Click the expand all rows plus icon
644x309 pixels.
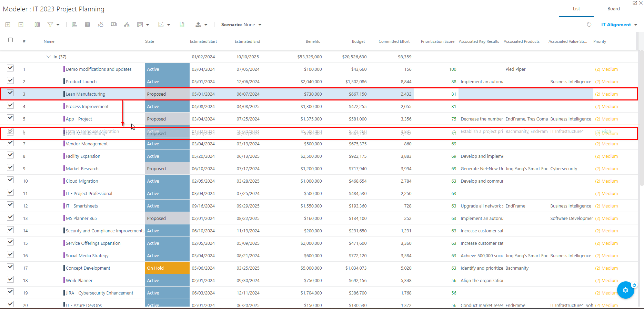[x=8, y=25]
